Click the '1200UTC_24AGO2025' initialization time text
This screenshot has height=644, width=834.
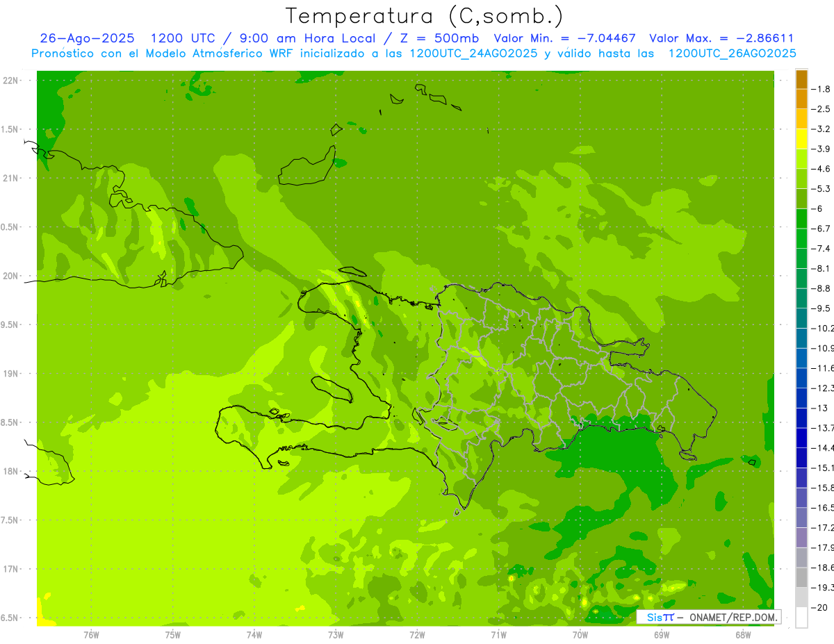473,53
